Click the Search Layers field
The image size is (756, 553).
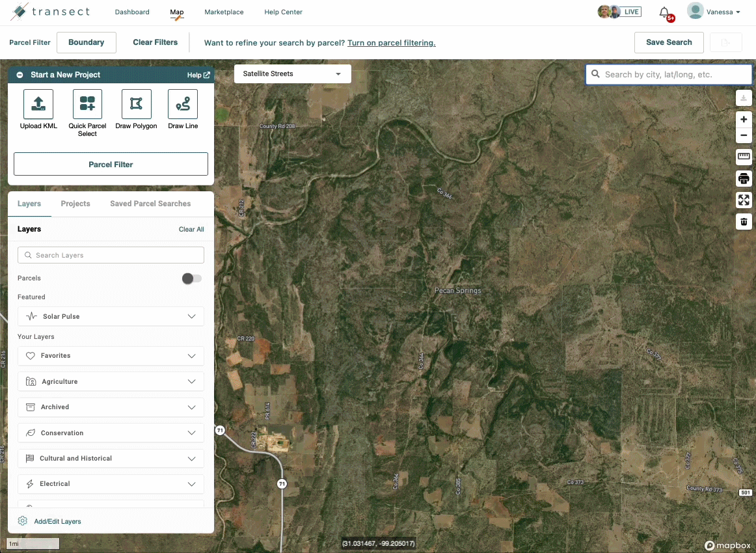click(x=111, y=255)
